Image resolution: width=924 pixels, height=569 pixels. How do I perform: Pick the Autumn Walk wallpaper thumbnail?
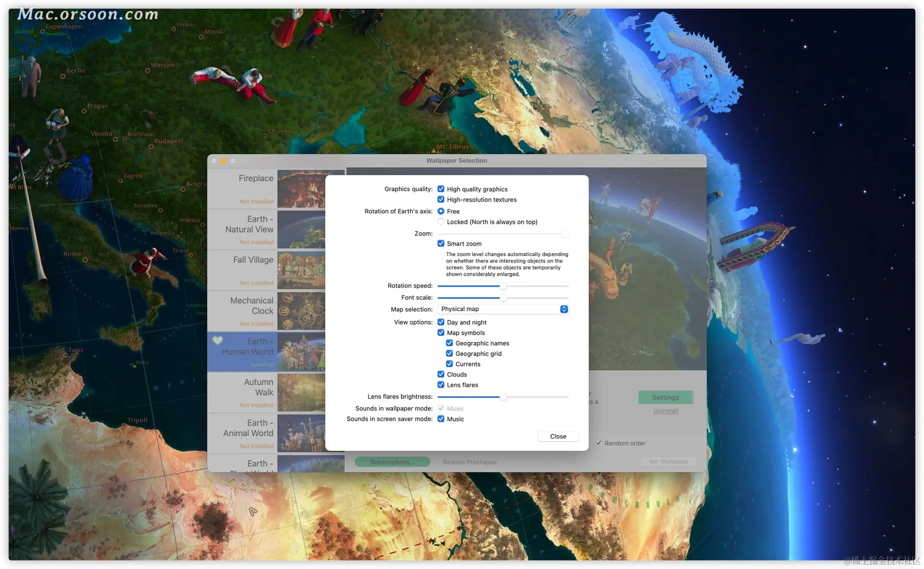301,392
